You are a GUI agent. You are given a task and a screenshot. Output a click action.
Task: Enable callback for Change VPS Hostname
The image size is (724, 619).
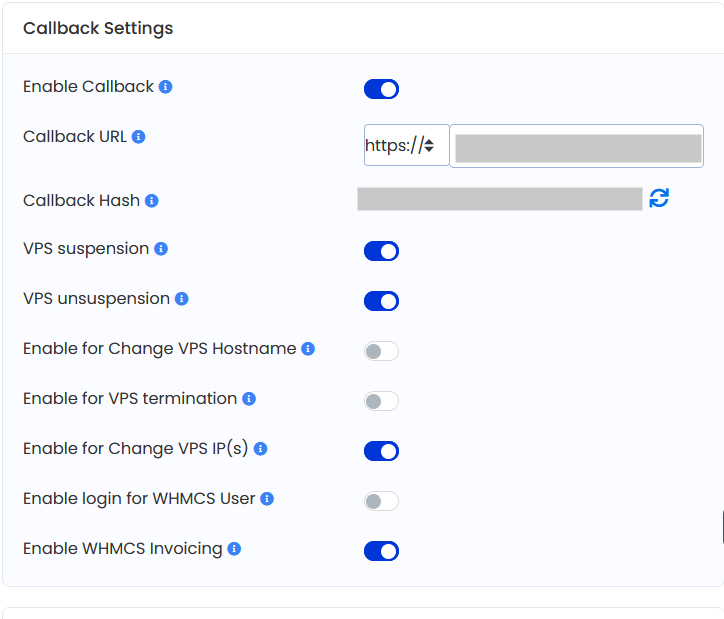(381, 351)
